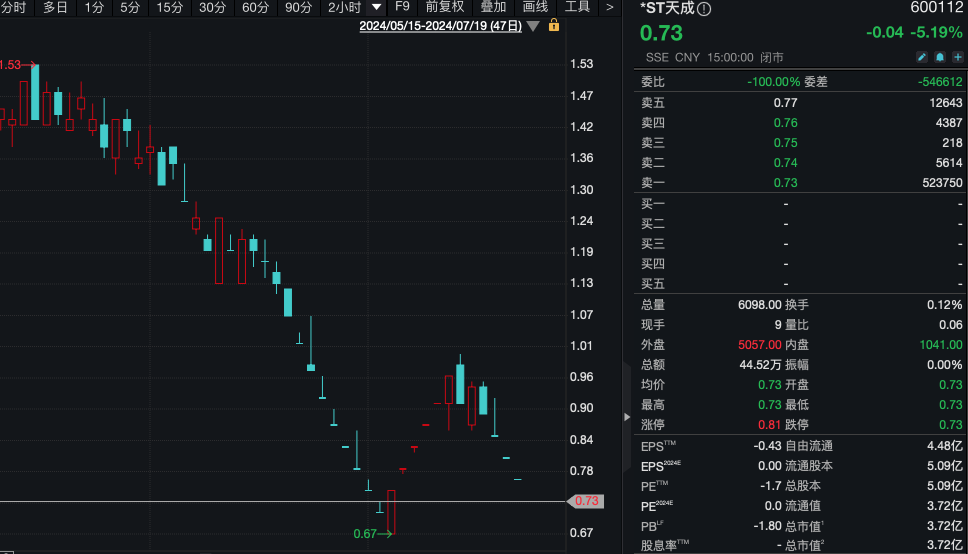Click the plus icon to add the stock
This screenshot has width=968, height=554.
tap(957, 57)
